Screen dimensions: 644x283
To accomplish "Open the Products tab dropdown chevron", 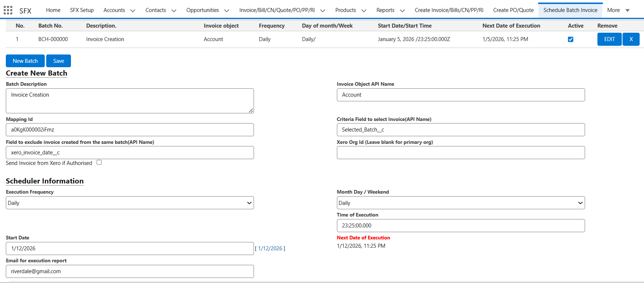I will (x=364, y=11).
